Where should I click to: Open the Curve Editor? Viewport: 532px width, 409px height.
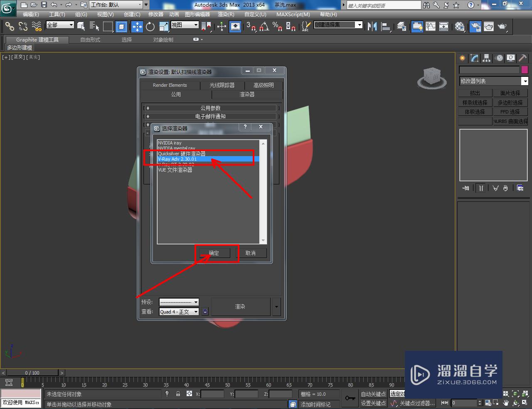pos(431,27)
